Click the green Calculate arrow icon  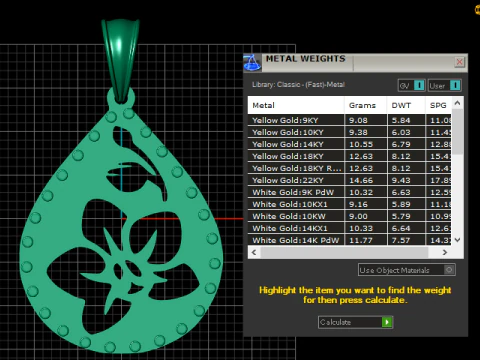click(387, 322)
